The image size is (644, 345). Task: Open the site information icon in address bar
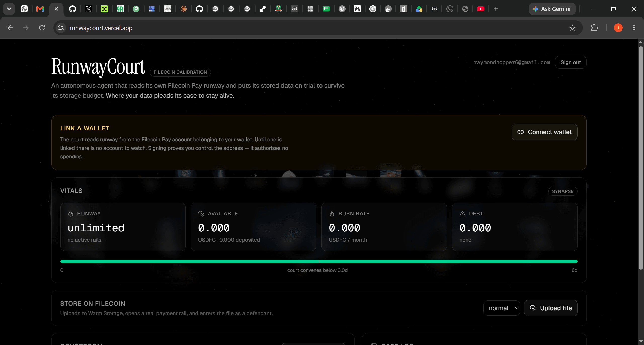61,28
